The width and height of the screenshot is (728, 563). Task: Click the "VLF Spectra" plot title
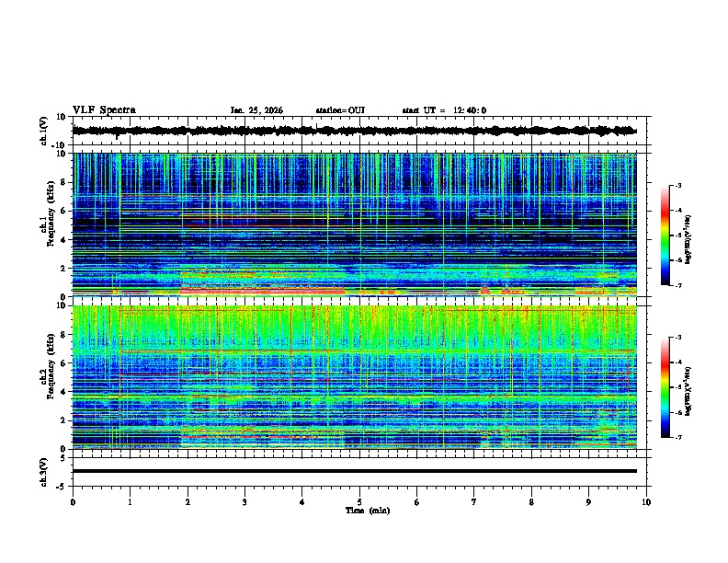click(104, 110)
